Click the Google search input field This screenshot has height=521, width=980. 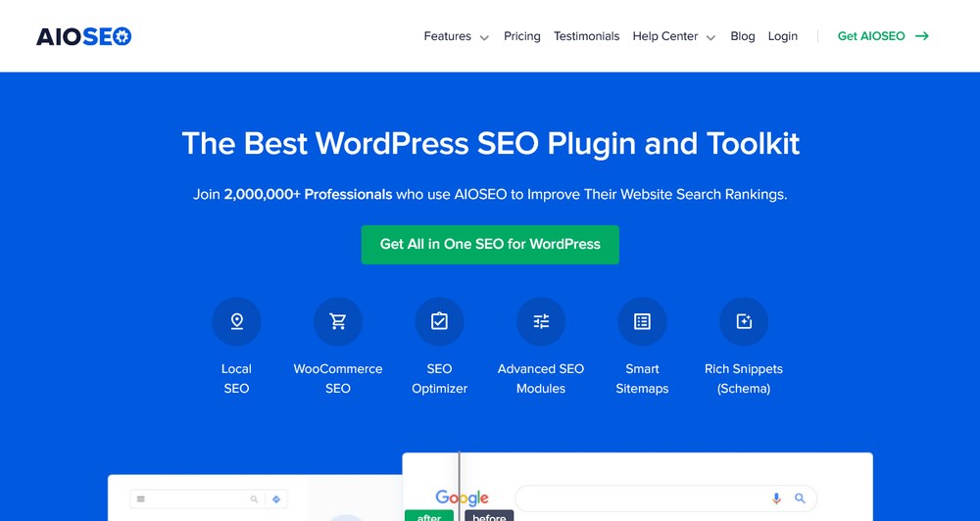pyautogui.click(x=665, y=498)
